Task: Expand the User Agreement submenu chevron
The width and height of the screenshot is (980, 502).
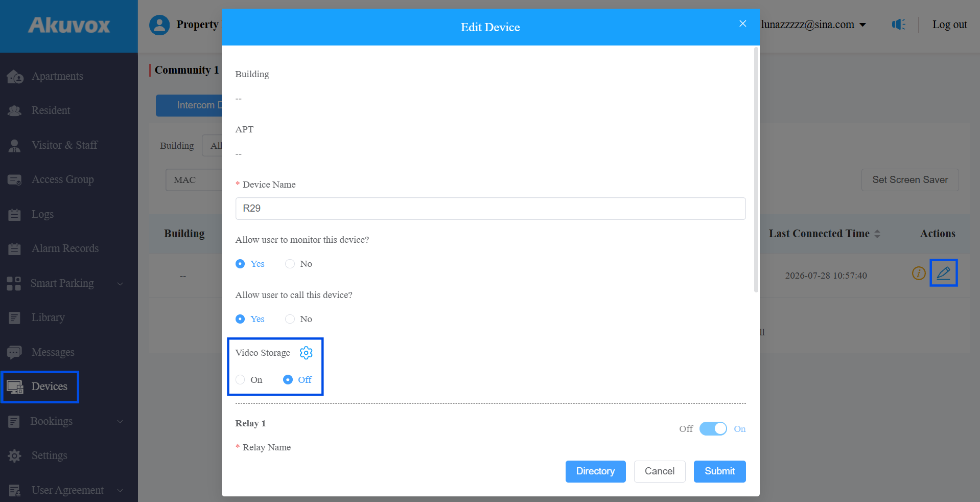Action: coord(121,491)
